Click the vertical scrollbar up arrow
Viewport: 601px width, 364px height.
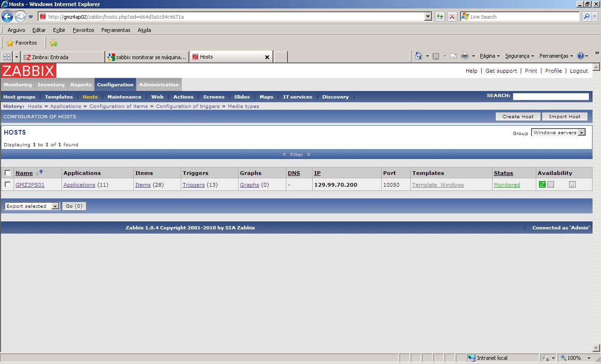pyautogui.click(x=596, y=67)
